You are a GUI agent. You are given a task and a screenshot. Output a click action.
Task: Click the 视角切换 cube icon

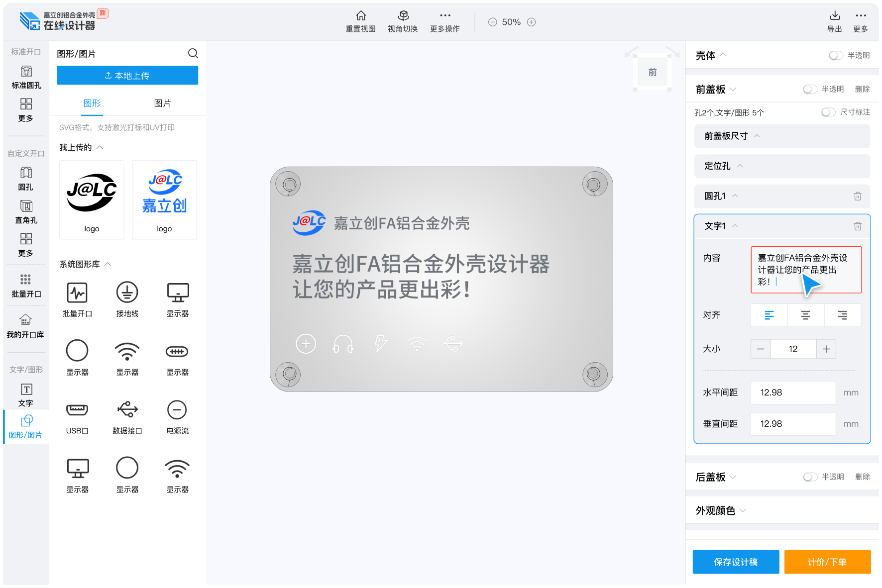(x=403, y=15)
